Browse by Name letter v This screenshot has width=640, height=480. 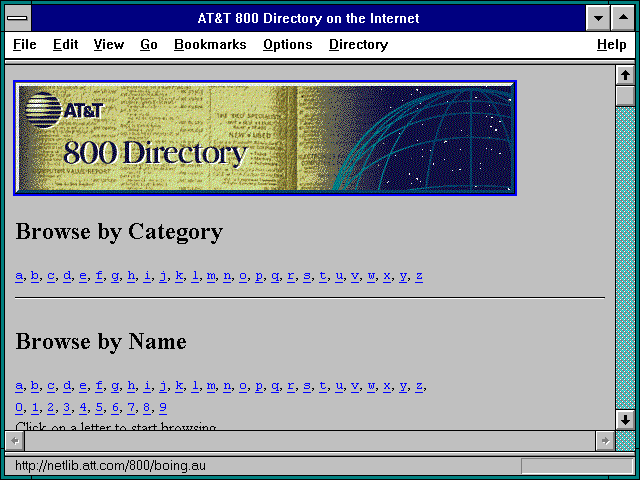pos(355,385)
